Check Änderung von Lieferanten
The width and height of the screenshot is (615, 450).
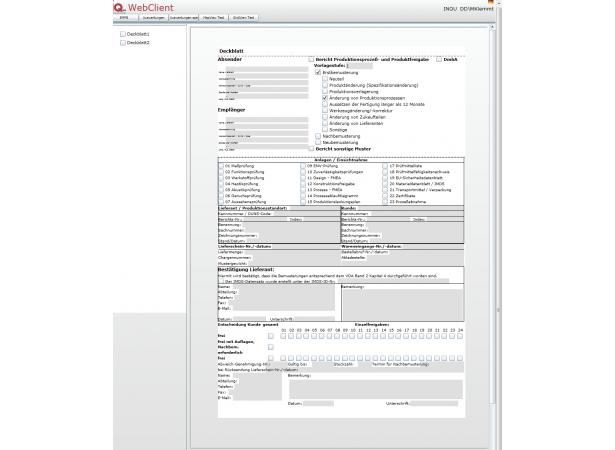pos(325,123)
